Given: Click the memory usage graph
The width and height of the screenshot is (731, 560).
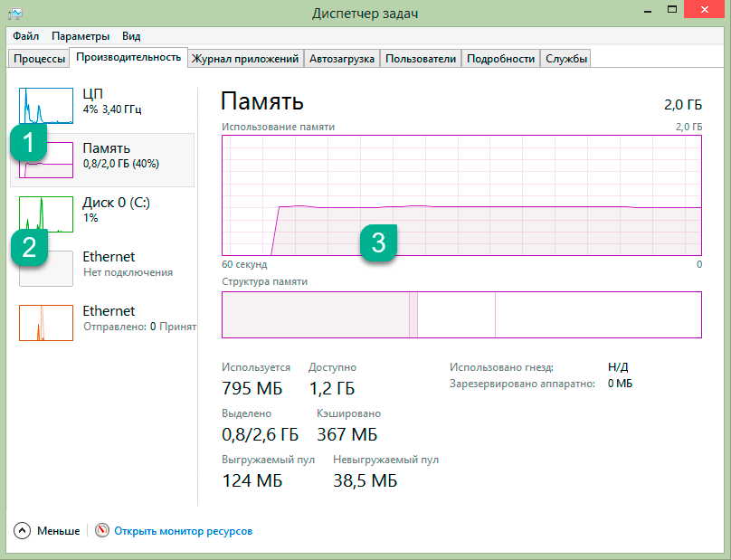Looking at the screenshot, I should 461,195.
